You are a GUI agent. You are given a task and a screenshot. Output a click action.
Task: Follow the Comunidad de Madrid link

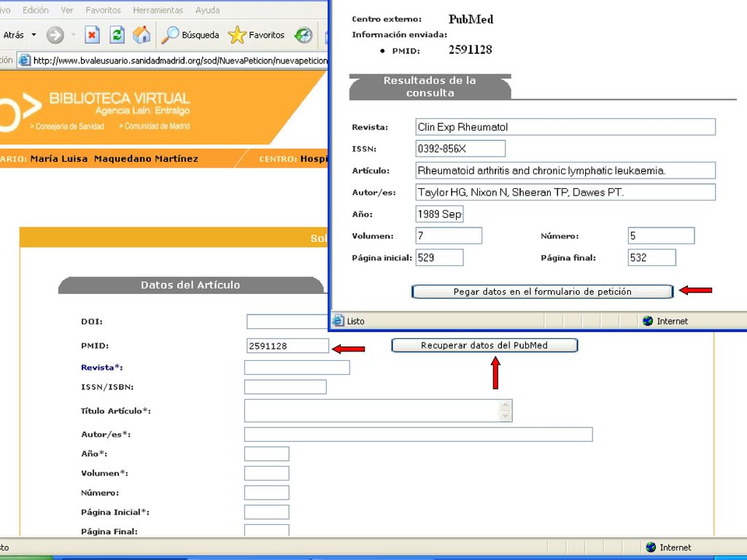pyautogui.click(x=155, y=126)
